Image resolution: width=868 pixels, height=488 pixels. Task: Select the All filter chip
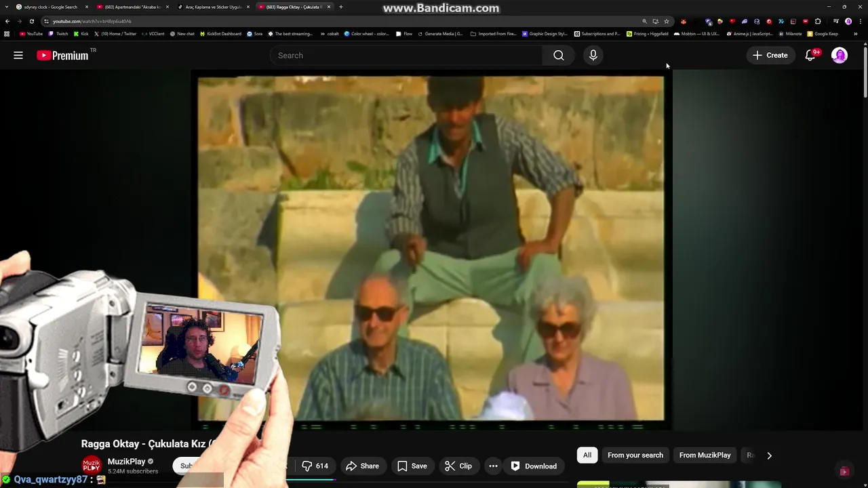(x=587, y=455)
